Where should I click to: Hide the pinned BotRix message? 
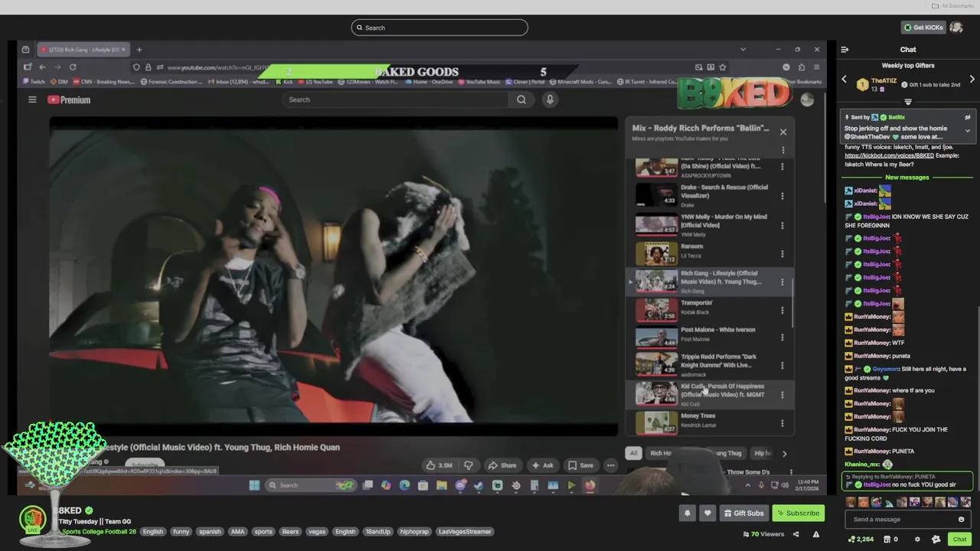[968, 117]
